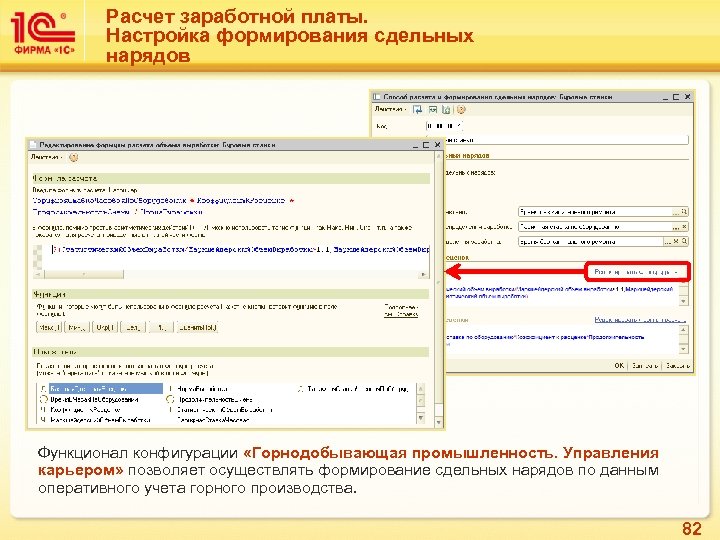The width and height of the screenshot is (720, 540).
Task: Click third toolbar icon in method window toolbar
Action: pos(446,109)
